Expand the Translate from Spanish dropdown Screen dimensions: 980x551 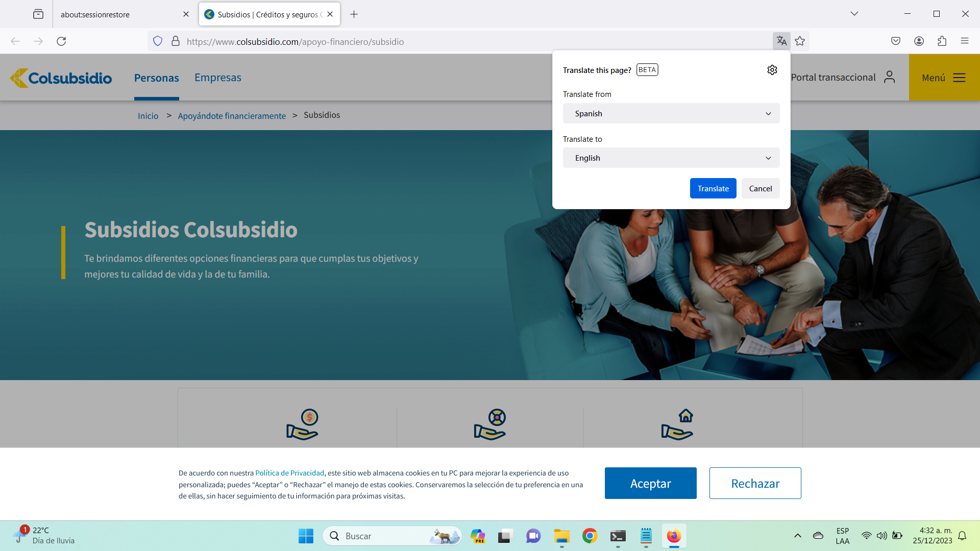coord(671,113)
